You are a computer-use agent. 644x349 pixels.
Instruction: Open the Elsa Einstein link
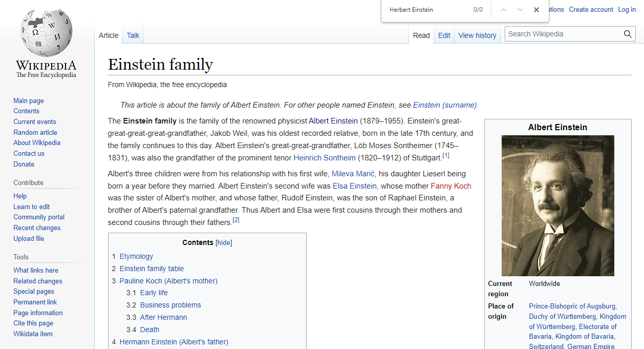(x=355, y=186)
